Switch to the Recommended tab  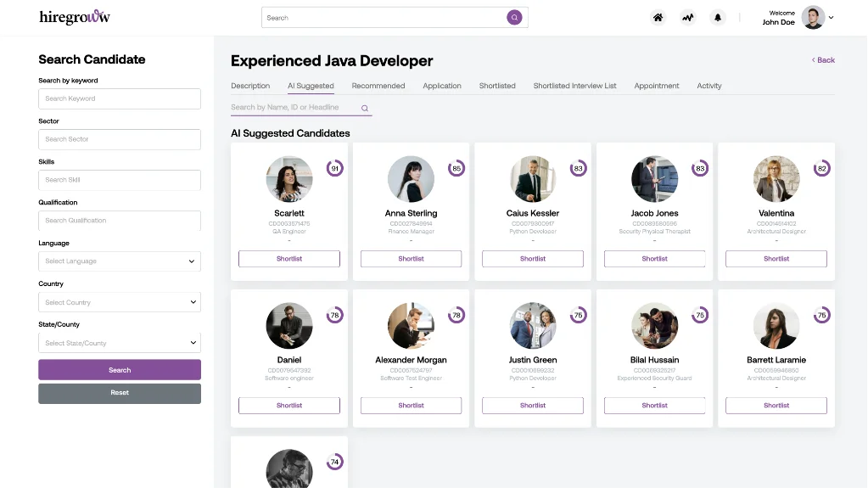[x=378, y=86]
